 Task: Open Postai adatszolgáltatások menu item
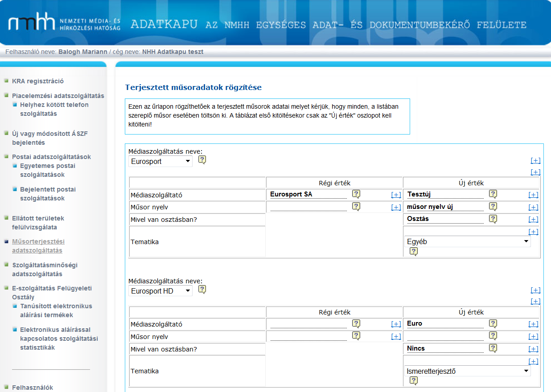[x=51, y=157]
